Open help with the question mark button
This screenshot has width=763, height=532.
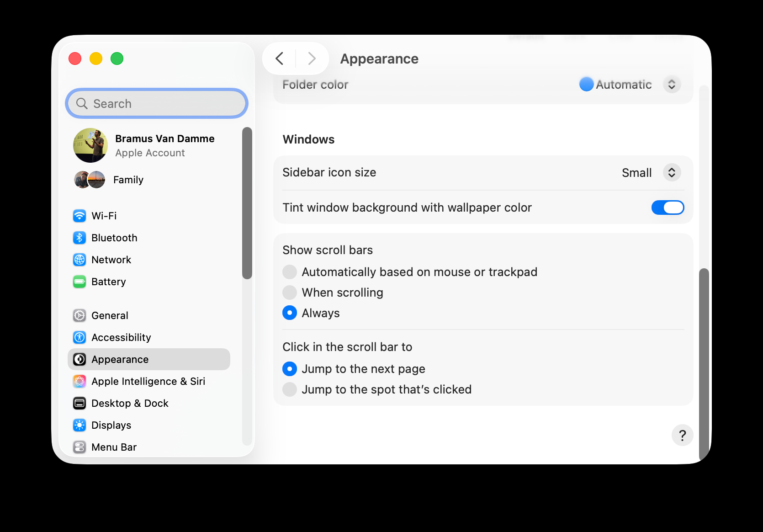click(x=682, y=435)
